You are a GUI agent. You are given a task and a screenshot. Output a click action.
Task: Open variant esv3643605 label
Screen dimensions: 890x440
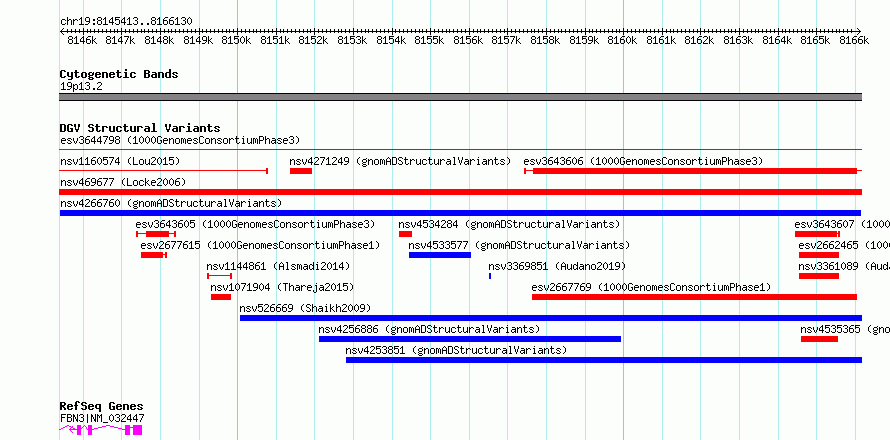[255, 224]
